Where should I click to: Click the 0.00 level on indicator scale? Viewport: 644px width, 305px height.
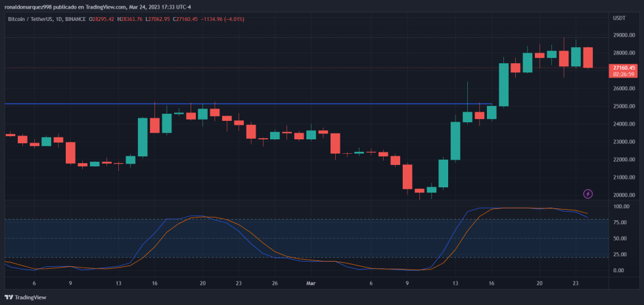click(x=618, y=270)
